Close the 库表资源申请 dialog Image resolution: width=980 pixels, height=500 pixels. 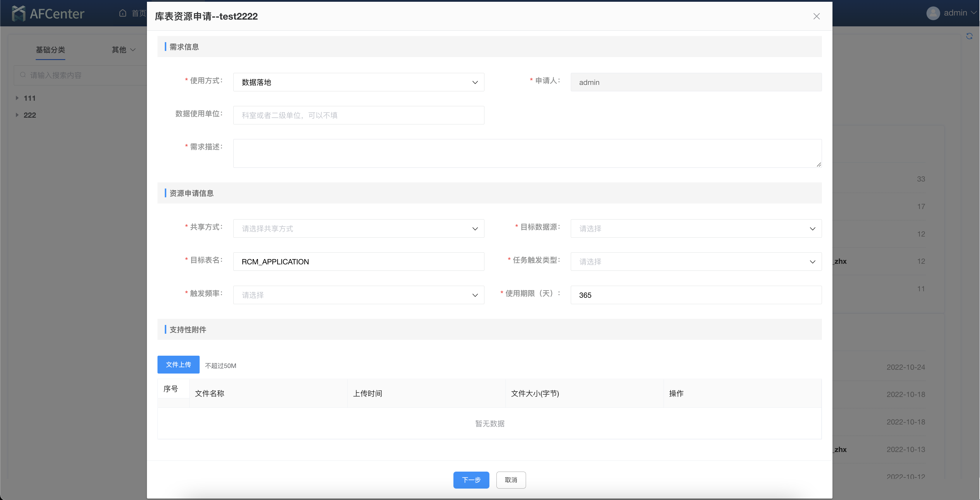816,16
